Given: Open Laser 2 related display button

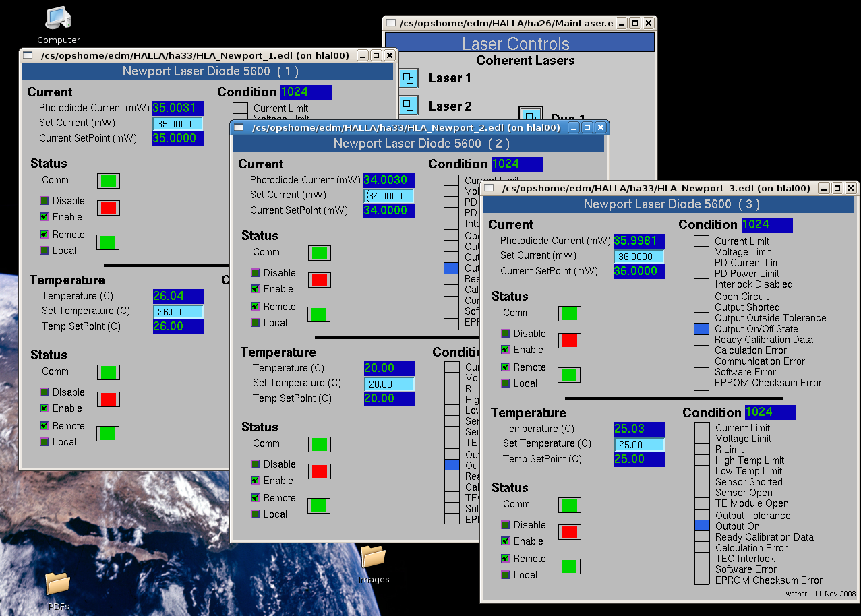Looking at the screenshot, I should [x=408, y=105].
